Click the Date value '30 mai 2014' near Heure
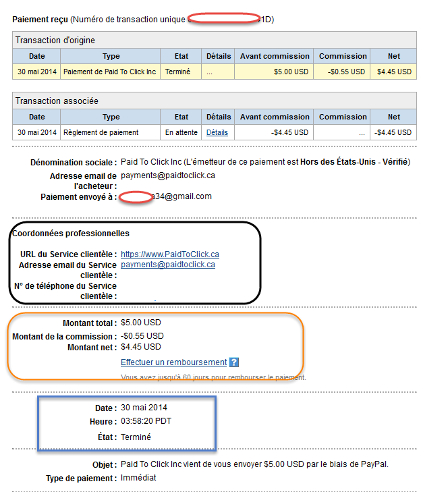448x492 pixels. click(x=144, y=408)
